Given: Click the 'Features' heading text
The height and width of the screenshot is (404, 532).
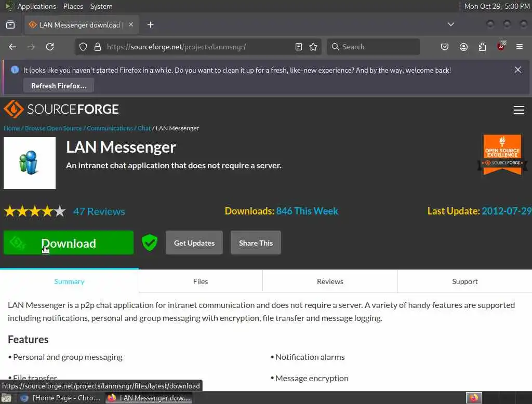Looking at the screenshot, I should coord(28,340).
